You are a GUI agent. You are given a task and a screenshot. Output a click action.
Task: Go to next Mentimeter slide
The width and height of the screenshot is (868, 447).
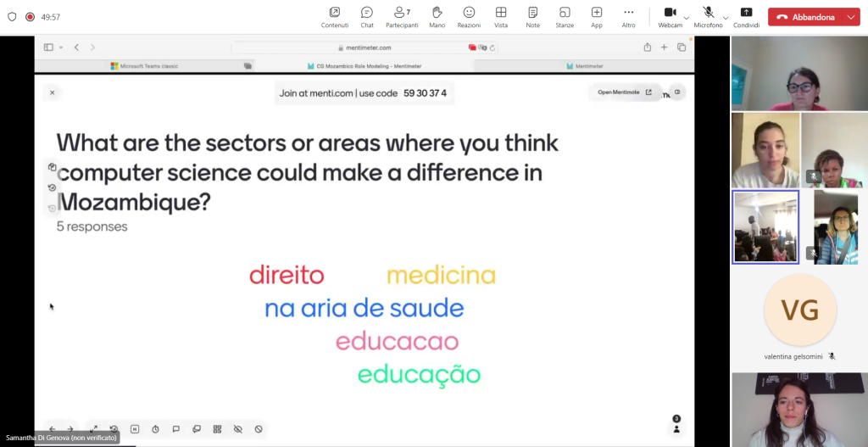(x=70, y=428)
